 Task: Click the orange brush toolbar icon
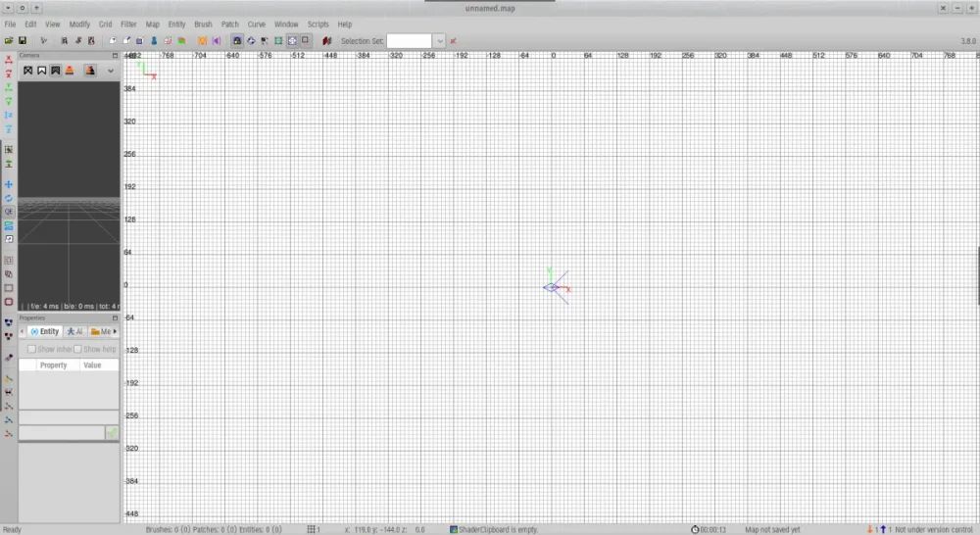(203, 40)
